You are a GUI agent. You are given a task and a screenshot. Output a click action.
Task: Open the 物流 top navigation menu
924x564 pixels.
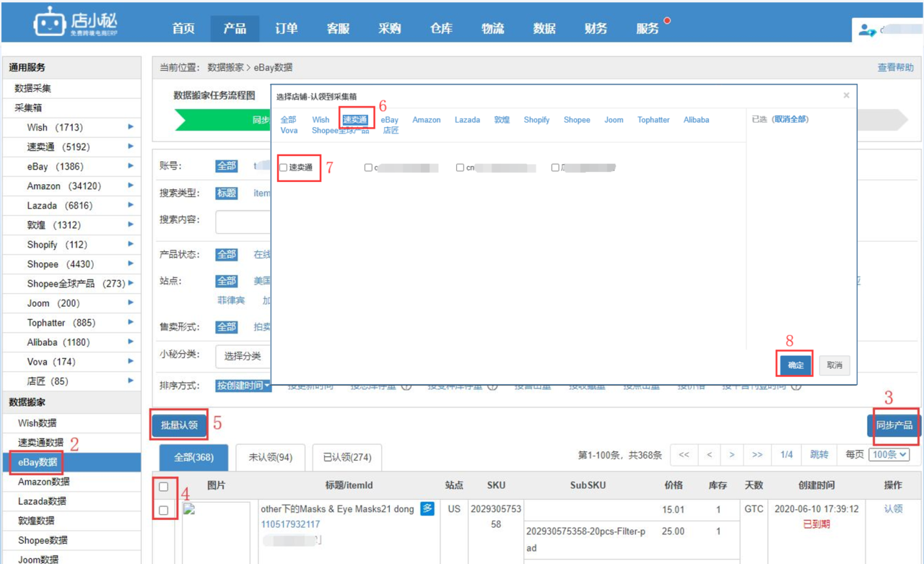[x=493, y=28]
